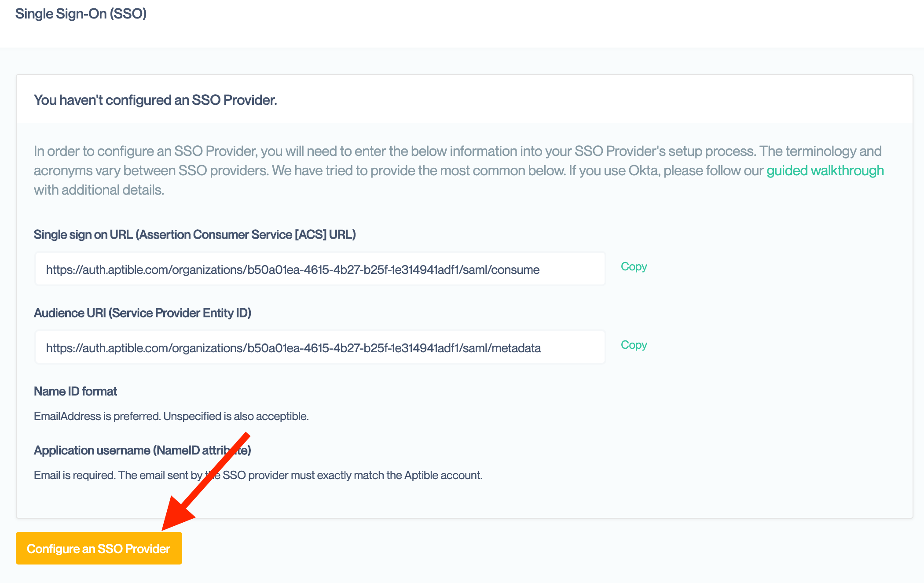Click the white header bar beside the title
Image resolution: width=924 pixels, height=583 pixels.
click(528, 22)
